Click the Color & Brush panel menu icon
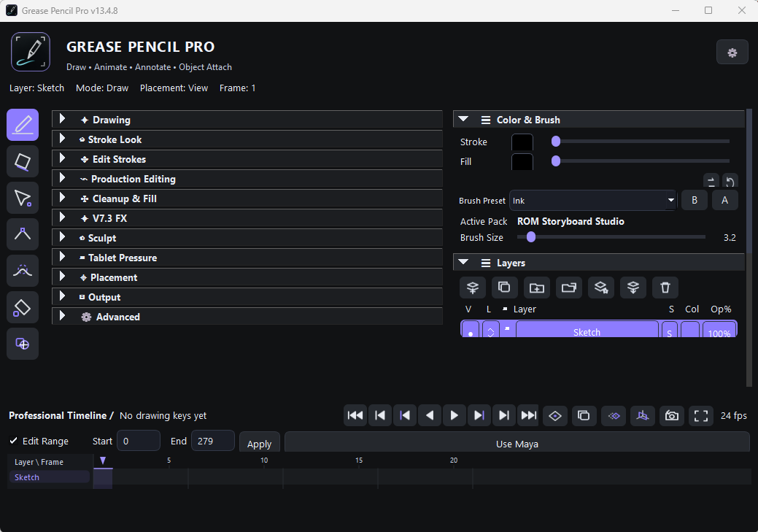Screen dimensions: 758x532 486,120
